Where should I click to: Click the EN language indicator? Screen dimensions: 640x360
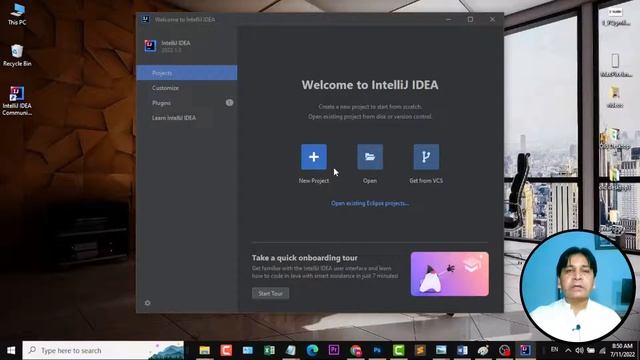554,350
